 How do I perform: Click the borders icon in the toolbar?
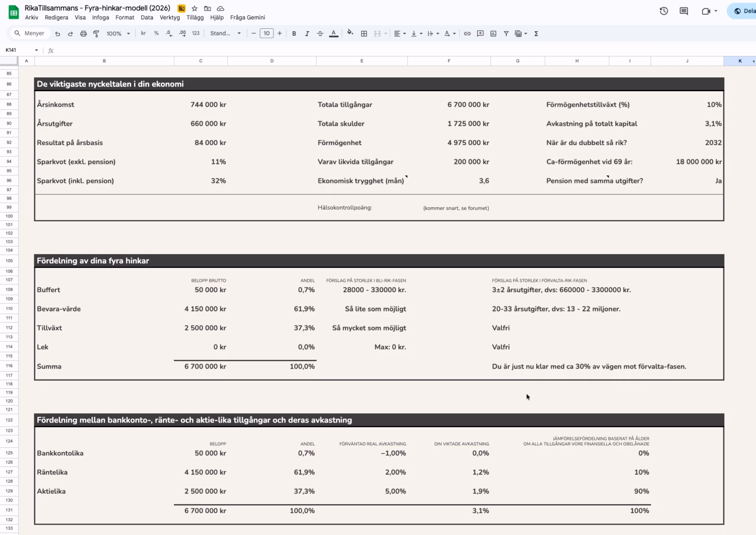tap(364, 34)
